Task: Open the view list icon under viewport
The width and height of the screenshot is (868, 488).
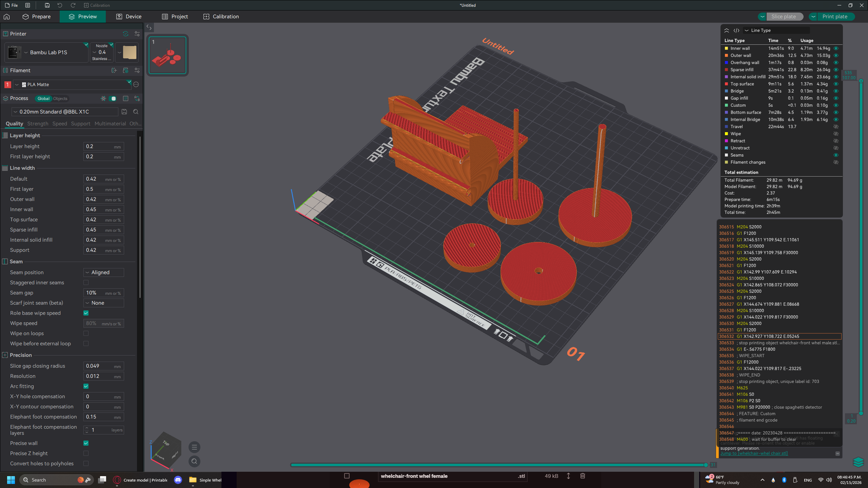Action: coord(194,447)
